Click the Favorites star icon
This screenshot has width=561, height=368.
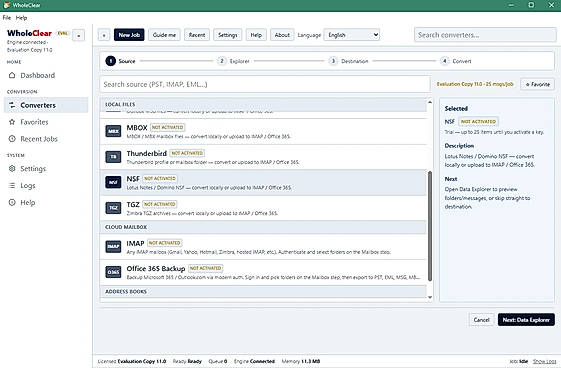pyautogui.click(x=12, y=122)
